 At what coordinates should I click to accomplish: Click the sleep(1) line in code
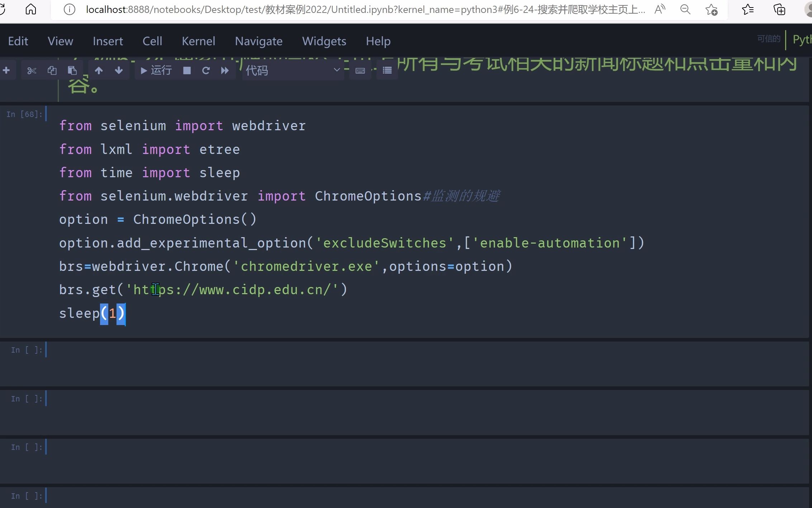[x=92, y=313]
